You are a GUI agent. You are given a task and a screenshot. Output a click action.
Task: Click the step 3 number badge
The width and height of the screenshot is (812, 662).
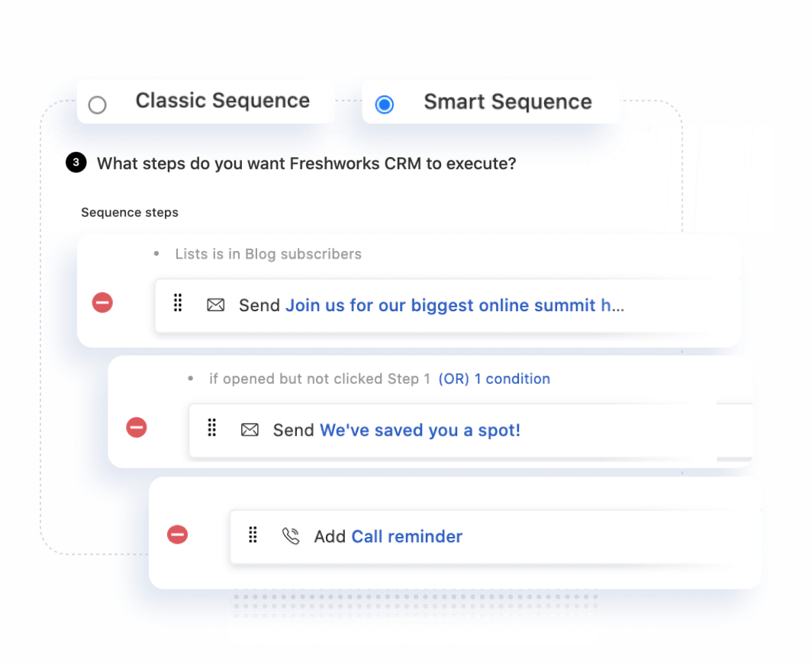(76, 162)
